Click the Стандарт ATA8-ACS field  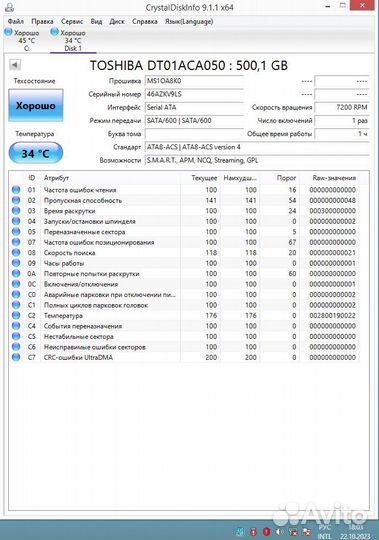coord(257,147)
